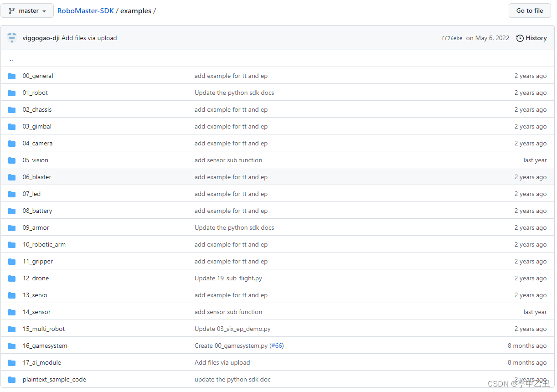Open the 16_gamesystem folder
The image size is (557, 392).
(x=45, y=346)
